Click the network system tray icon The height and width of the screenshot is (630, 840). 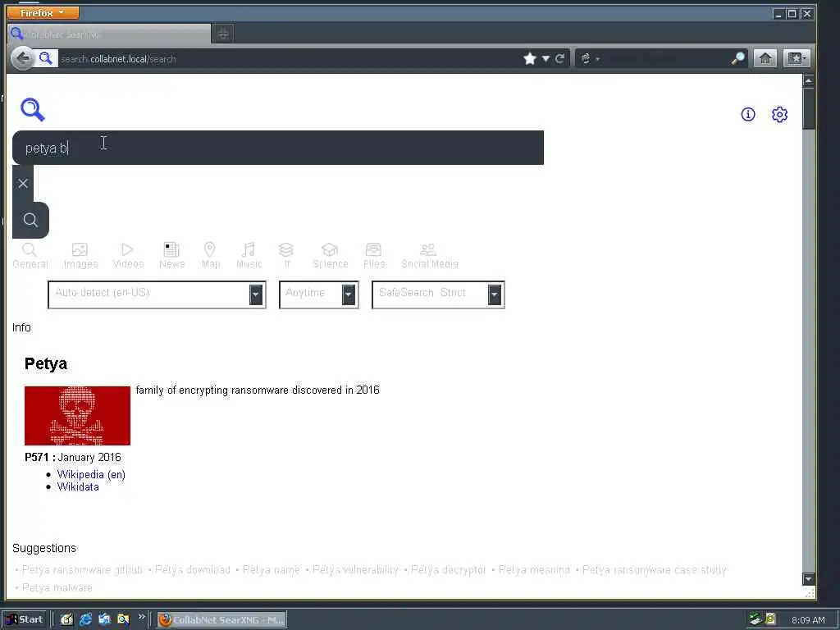point(756,619)
